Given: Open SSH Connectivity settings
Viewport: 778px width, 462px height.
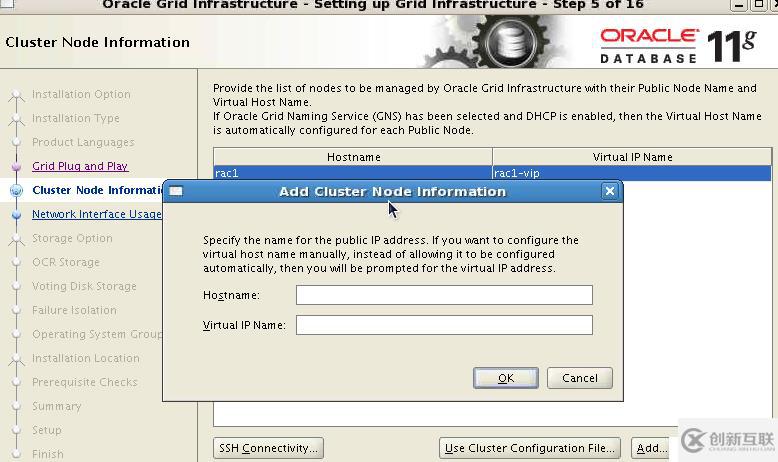Looking at the screenshot, I should [x=268, y=448].
